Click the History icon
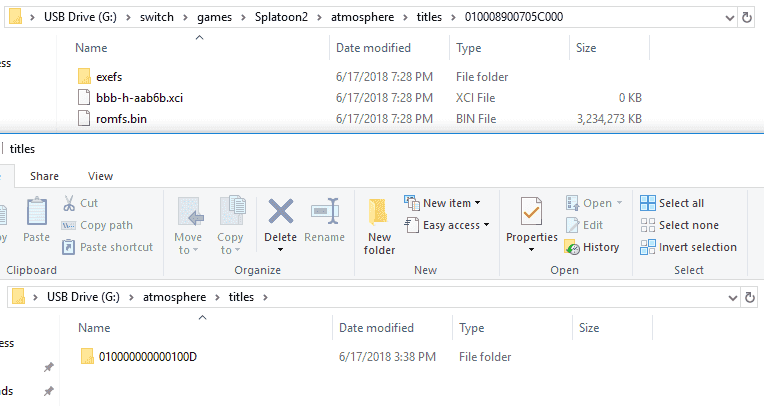 click(x=572, y=247)
